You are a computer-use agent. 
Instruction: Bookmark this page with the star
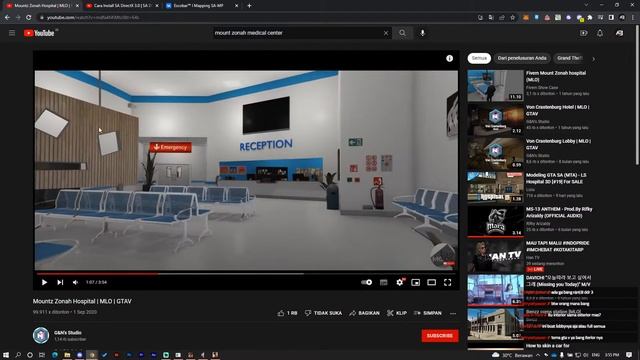pyautogui.click(x=513, y=18)
